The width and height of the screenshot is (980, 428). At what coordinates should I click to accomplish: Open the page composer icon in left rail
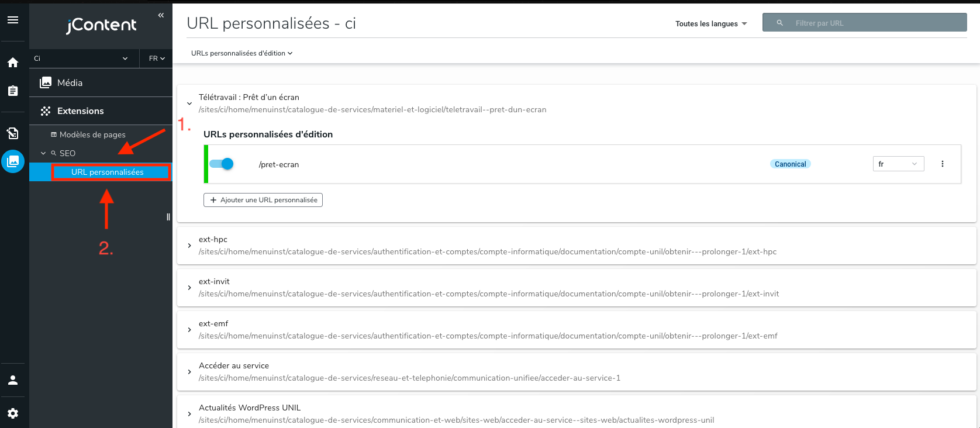click(x=13, y=133)
